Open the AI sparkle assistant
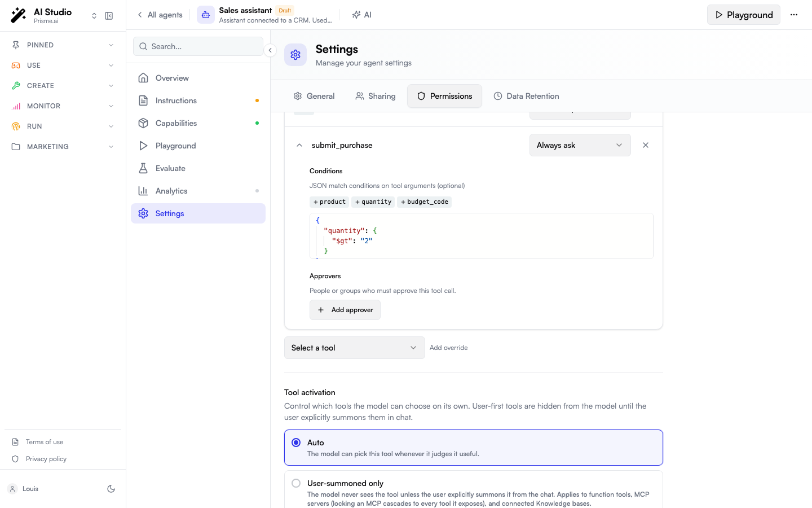812x508 pixels. 362,15
